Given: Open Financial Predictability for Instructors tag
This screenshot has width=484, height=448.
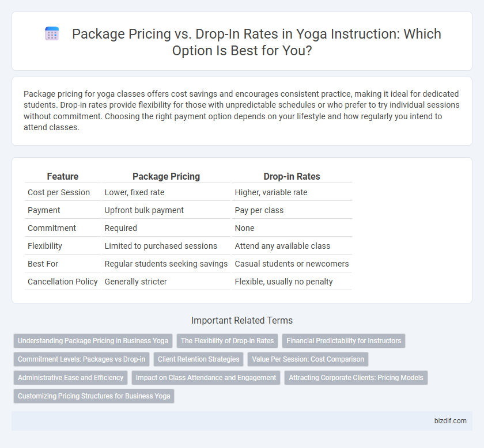Looking at the screenshot, I should pos(343,341).
